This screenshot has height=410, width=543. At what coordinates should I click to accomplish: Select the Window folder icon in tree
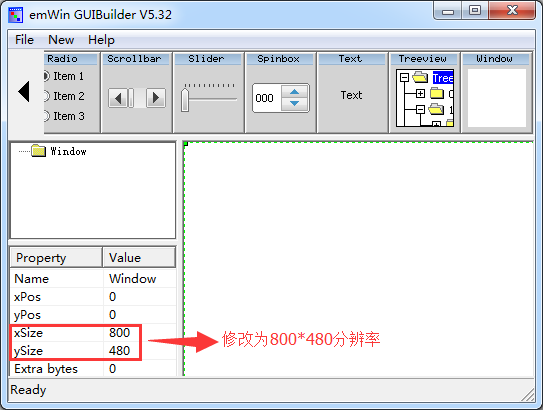38,151
